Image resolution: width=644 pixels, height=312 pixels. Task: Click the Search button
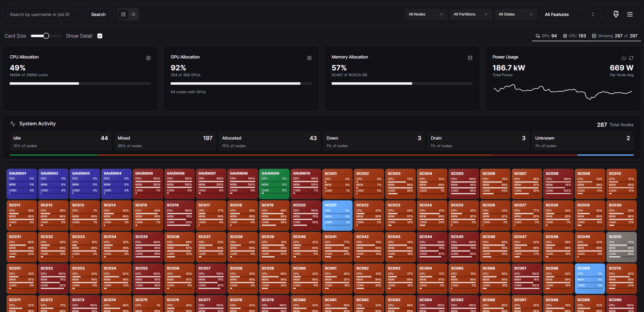point(98,14)
